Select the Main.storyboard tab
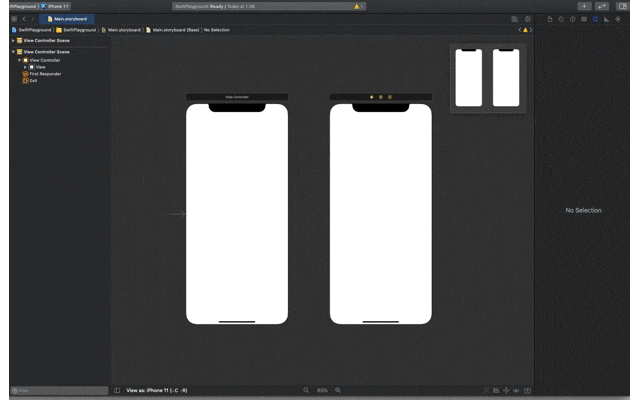The height and width of the screenshot is (400, 640). (x=67, y=19)
